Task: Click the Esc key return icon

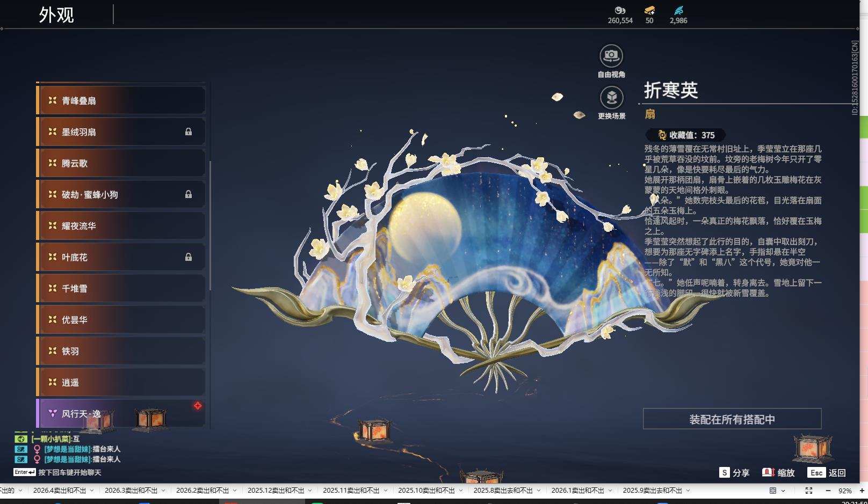Action: [x=816, y=472]
